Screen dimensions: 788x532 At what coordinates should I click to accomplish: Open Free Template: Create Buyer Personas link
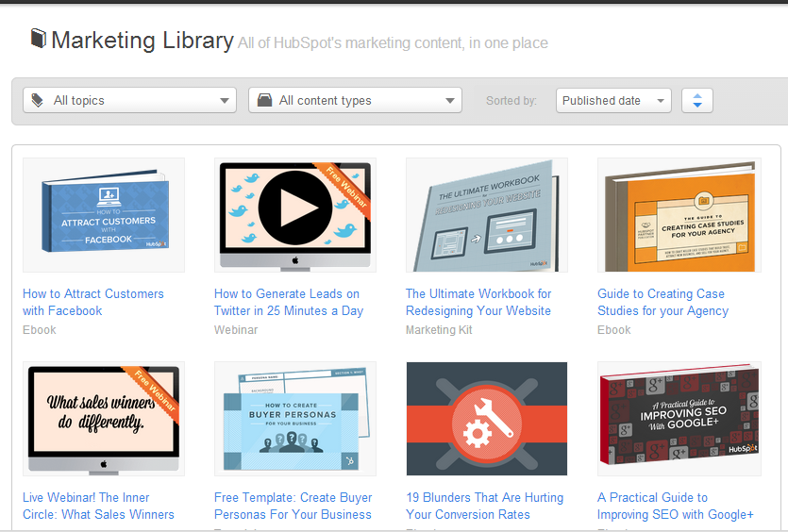click(x=293, y=506)
